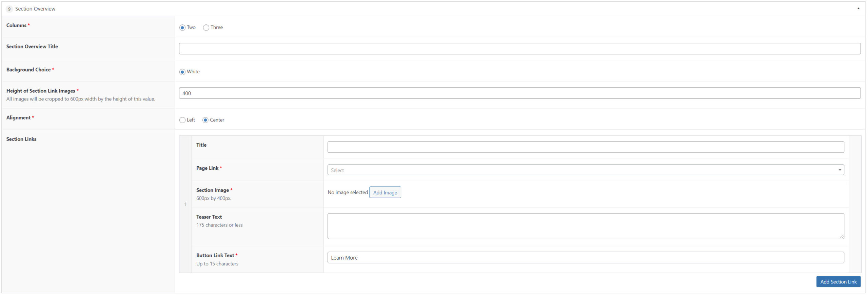
Task: Click the Teaser Text textarea resize handle
Action: click(842, 237)
